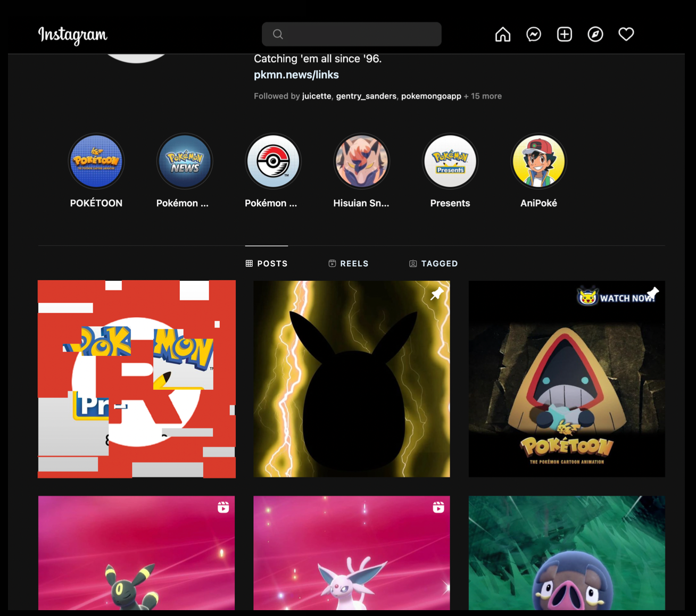Click the POKÉTOON highlight label

tap(96, 203)
